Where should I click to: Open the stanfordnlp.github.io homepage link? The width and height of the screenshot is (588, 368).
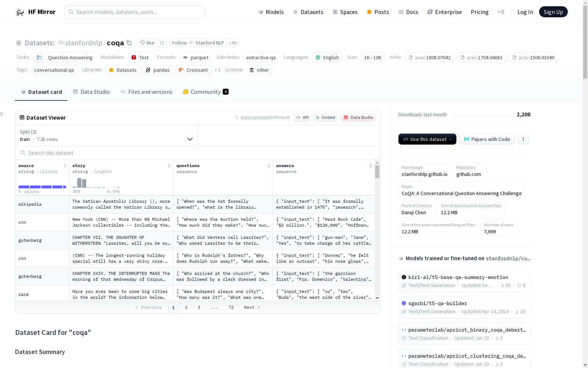pos(424,171)
